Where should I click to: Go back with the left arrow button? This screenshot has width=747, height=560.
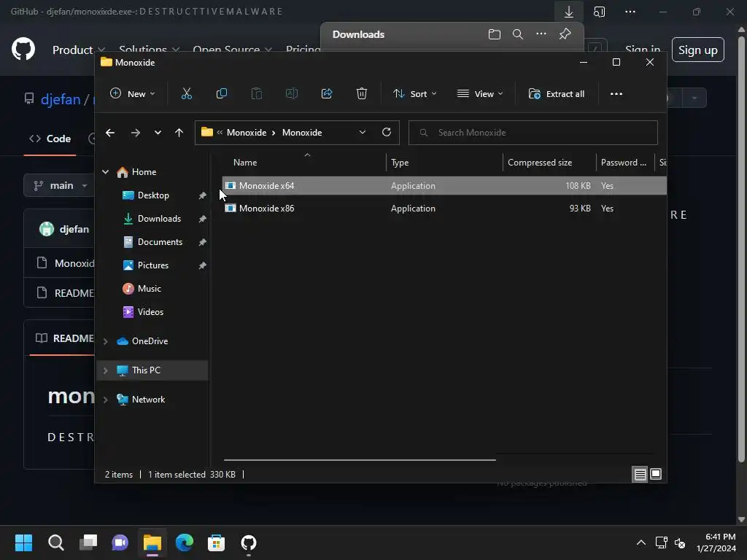[x=110, y=133]
